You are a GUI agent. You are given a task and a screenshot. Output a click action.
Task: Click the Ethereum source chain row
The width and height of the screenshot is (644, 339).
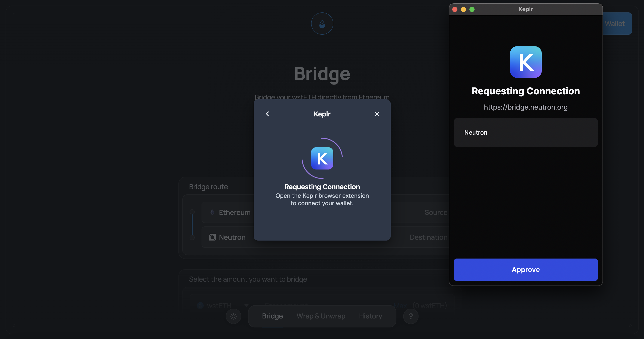(x=234, y=212)
